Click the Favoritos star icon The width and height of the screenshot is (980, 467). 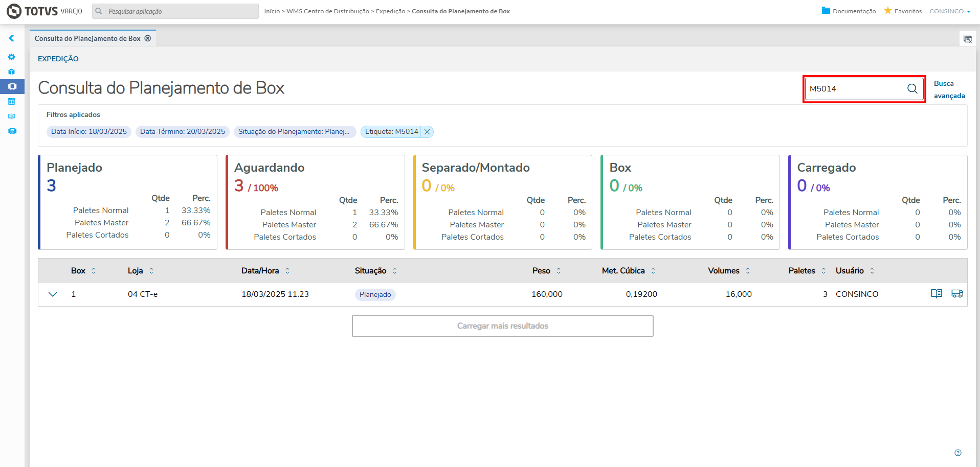click(888, 11)
